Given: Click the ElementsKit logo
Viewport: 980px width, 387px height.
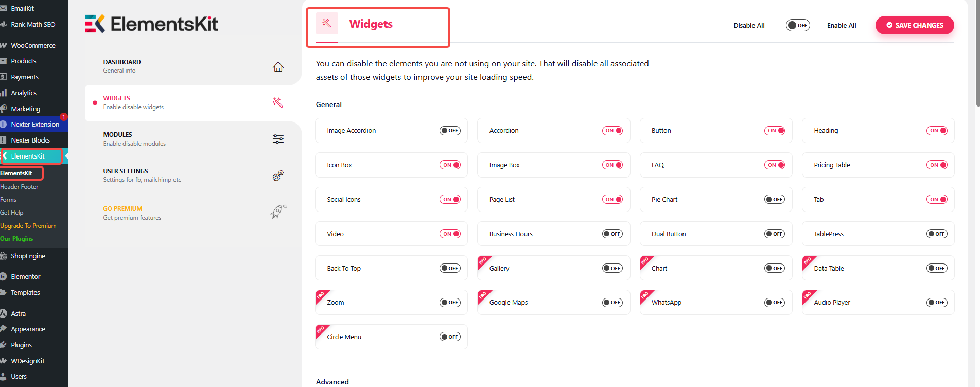Looking at the screenshot, I should [152, 24].
